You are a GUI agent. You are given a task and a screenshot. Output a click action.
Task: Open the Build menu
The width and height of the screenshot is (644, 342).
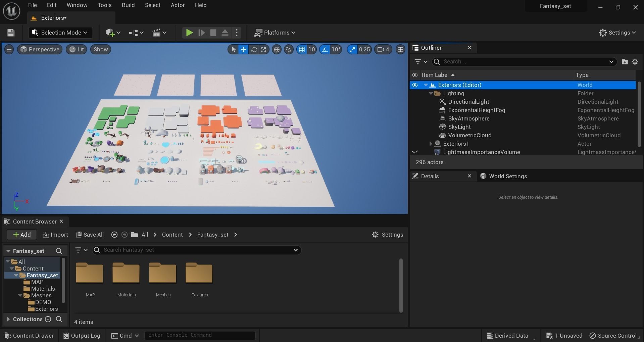point(128,5)
